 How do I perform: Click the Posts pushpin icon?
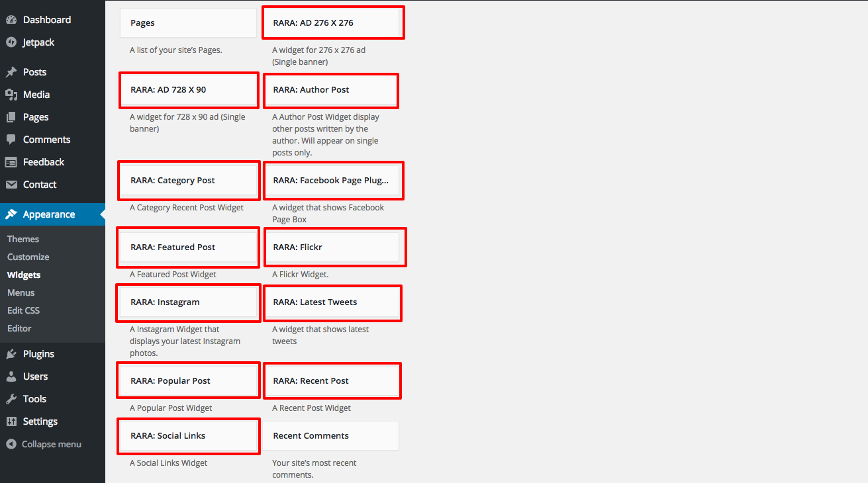(x=11, y=72)
